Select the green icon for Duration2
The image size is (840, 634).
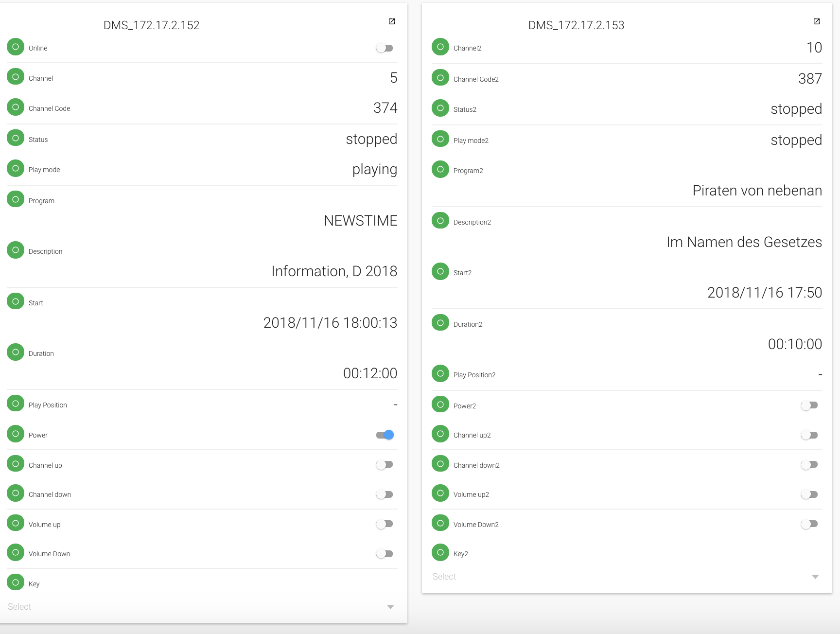(440, 323)
